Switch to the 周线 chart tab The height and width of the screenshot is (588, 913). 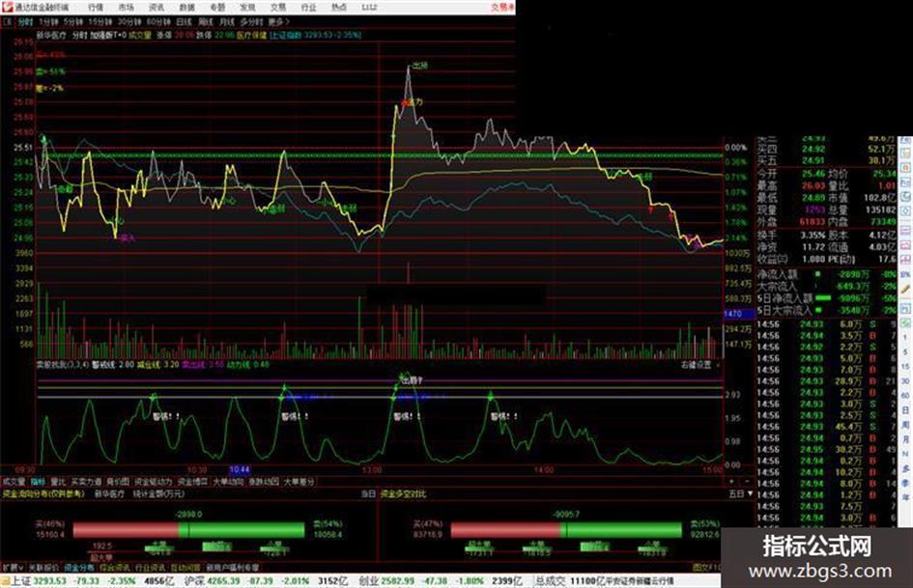click(x=206, y=21)
